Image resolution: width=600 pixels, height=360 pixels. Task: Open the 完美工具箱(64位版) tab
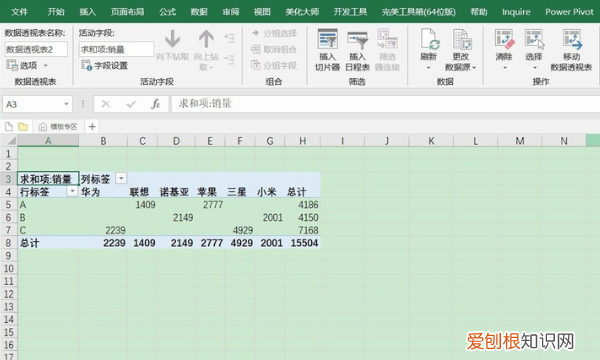[x=419, y=12]
